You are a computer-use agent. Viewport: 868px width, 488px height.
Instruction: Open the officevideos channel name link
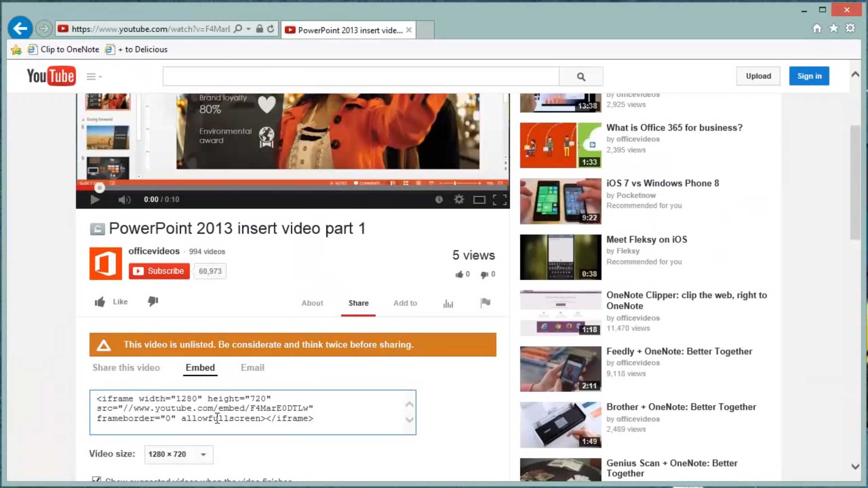click(x=154, y=251)
